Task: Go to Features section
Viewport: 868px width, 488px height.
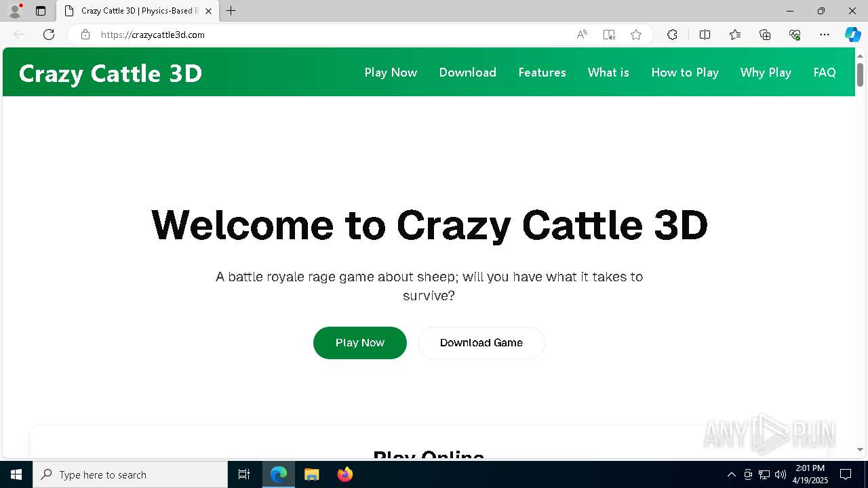Action: pyautogui.click(x=542, y=73)
